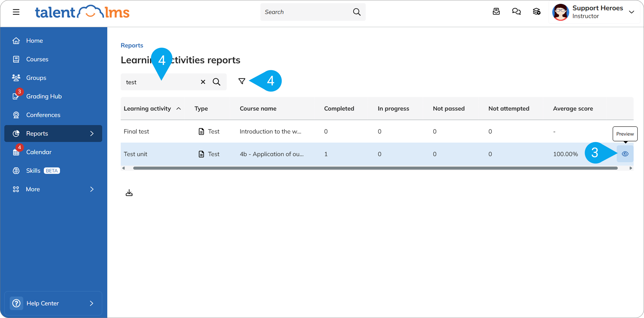The height and width of the screenshot is (318, 644).
Task: Click the scrollbar right arrow
Action: click(x=631, y=168)
